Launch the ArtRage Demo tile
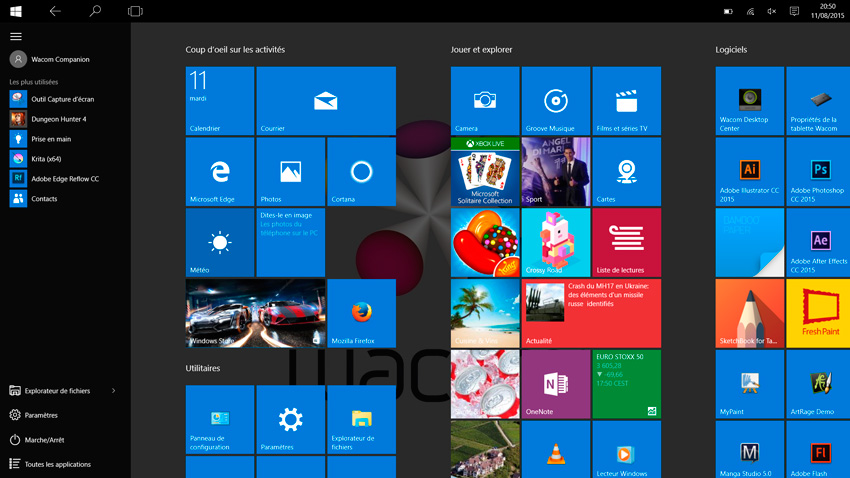Screen dimensions: 850x478 (818, 384)
